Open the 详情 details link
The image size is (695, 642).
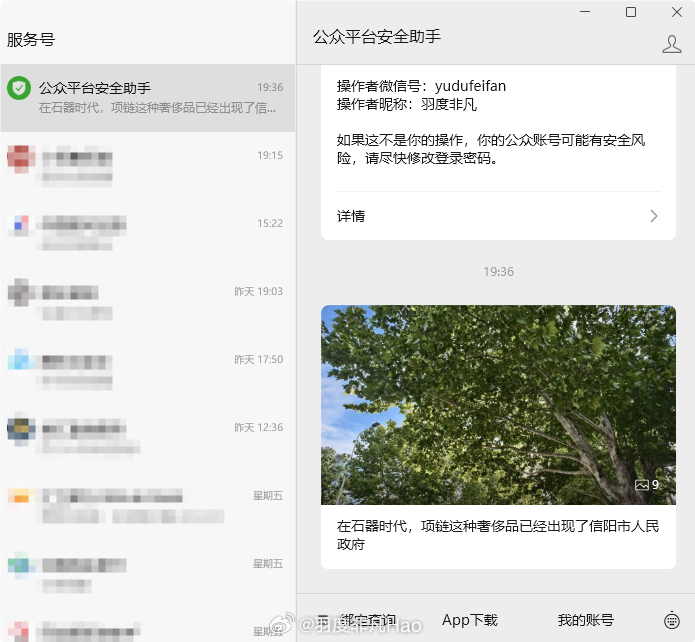498,216
